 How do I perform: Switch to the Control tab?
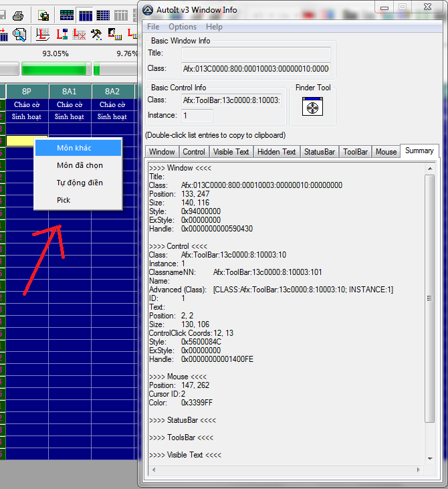194,152
